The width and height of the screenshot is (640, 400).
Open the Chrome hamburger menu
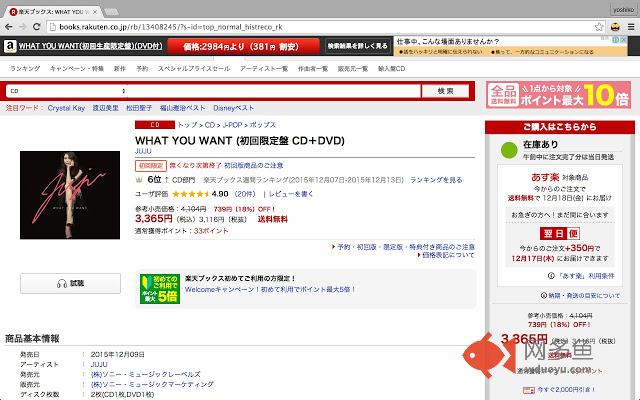(631, 27)
